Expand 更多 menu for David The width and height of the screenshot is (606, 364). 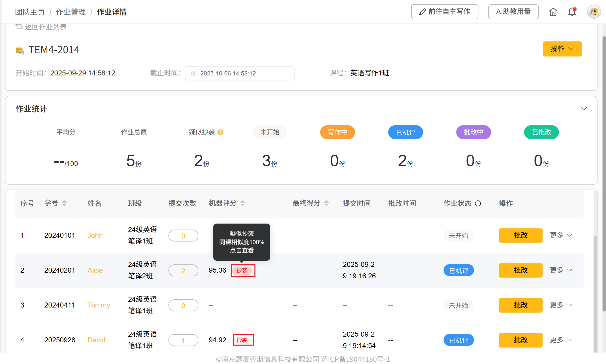coord(561,340)
